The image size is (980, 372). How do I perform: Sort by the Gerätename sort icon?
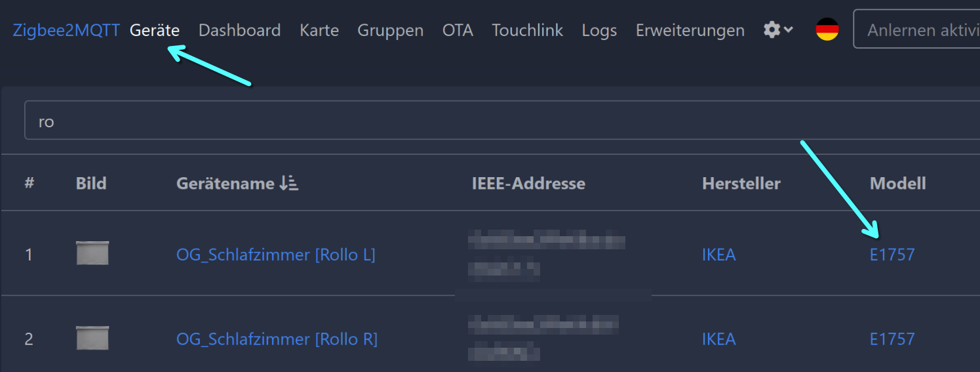tap(288, 184)
